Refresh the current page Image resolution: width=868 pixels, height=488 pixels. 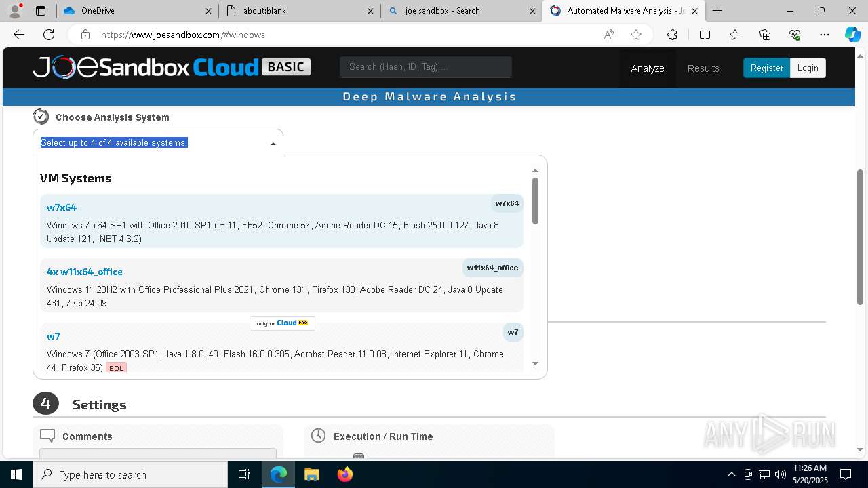coord(49,35)
